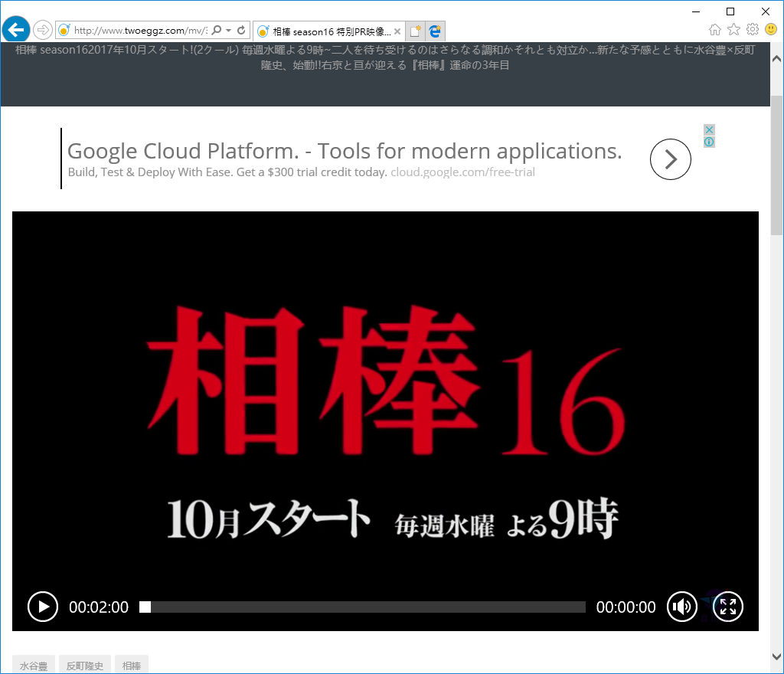Image resolution: width=784 pixels, height=674 pixels.
Task: Click the 00:00:00 time label
Action: (626, 607)
